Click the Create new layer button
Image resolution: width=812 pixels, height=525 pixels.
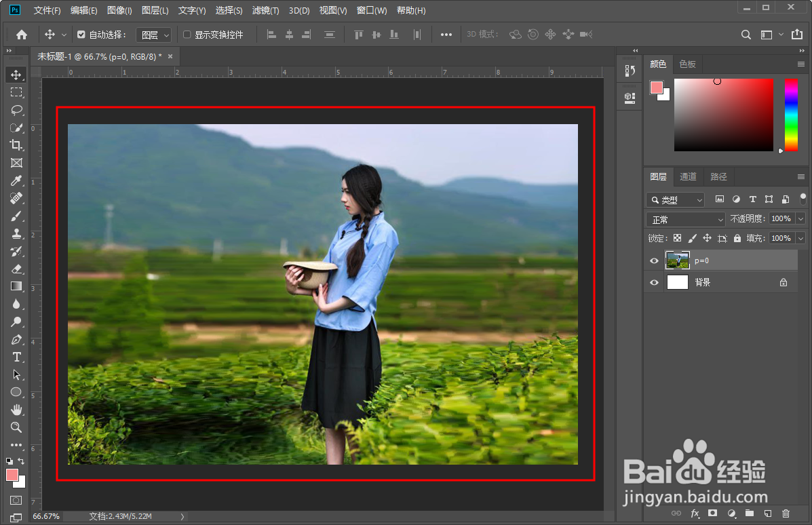[767, 513]
